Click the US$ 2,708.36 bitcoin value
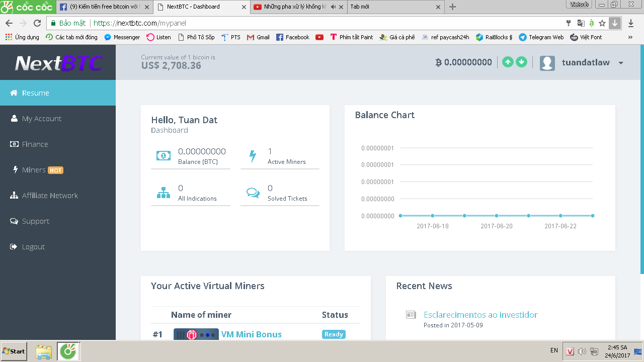The image size is (644, 362). pos(171,65)
